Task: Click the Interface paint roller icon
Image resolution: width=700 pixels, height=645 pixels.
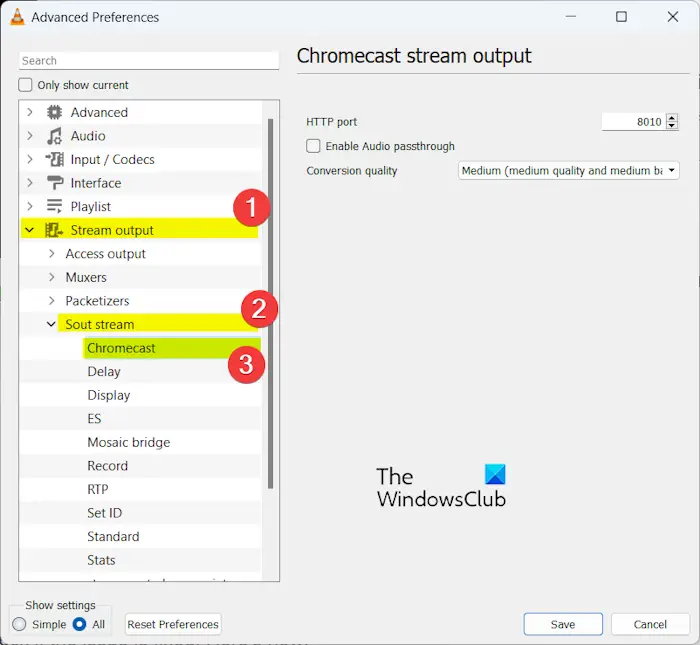Action: (54, 183)
